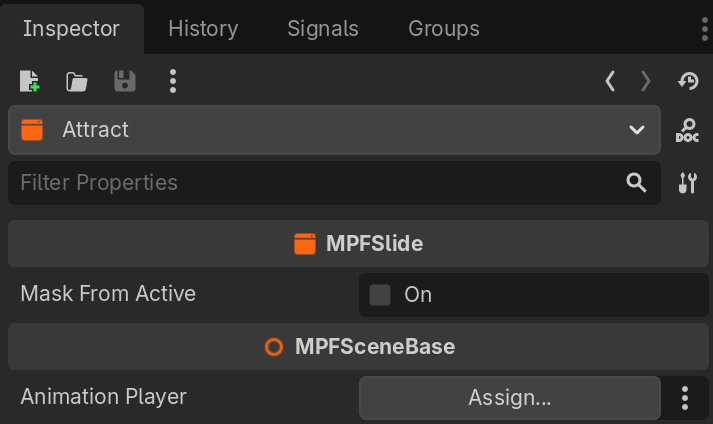This screenshot has height=424, width=713.
Task: Open Animation Player extra options menu
Action: [x=685, y=397]
